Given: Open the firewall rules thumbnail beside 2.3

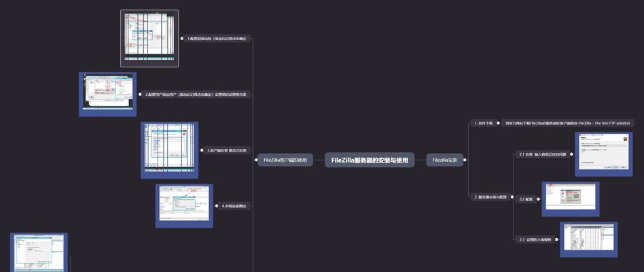Looking at the screenshot, I should pyautogui.click(x=588, y=239).
